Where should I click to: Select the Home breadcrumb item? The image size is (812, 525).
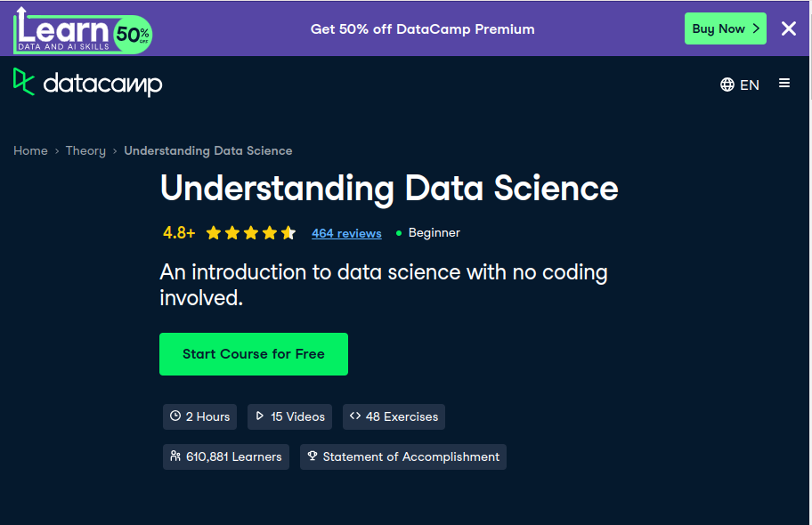[30, 150]
